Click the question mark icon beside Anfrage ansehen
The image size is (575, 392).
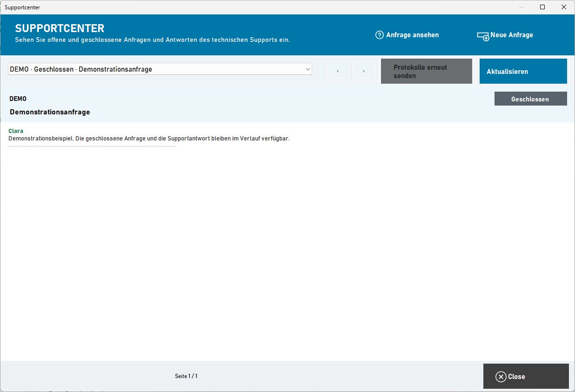(380, 35)
